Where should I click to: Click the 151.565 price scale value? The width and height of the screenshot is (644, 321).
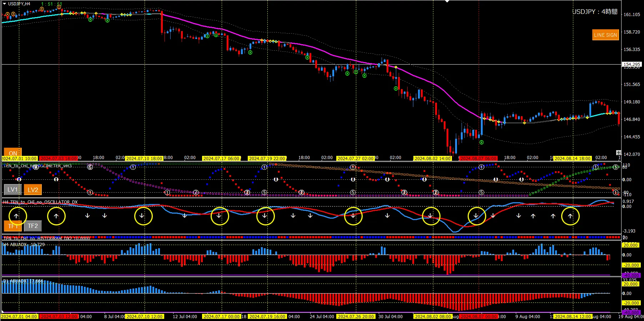point(632,85)
